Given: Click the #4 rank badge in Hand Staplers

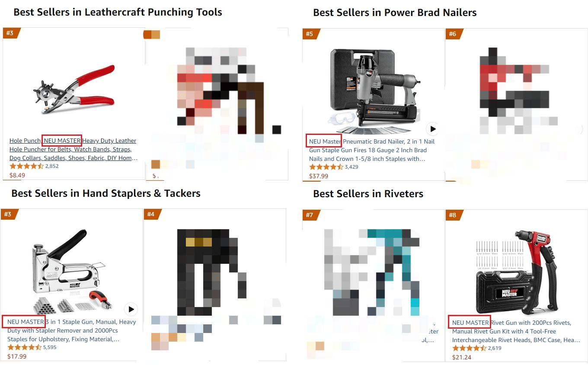Looking at the screenshot, I should click(x=151, y=214).
